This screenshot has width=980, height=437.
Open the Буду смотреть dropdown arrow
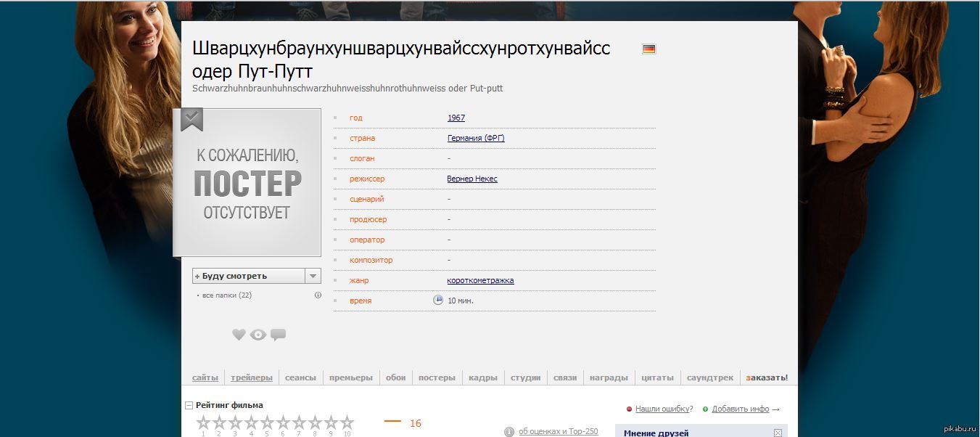[313, 276]
